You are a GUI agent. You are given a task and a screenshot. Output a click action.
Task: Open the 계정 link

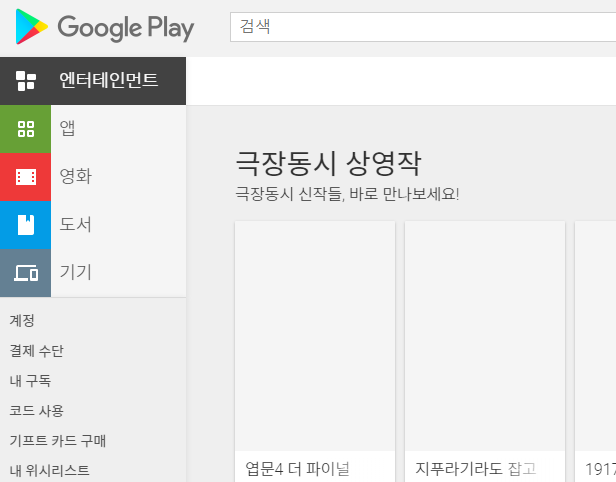[22, 321]
